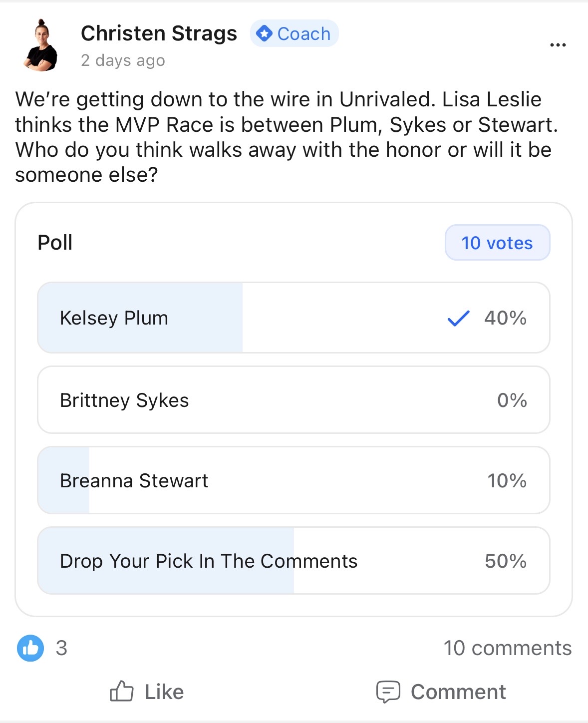The width and height of the screenshot is (588, 723).
Task: Click Christen Strags to view profile
Action: 159,33
